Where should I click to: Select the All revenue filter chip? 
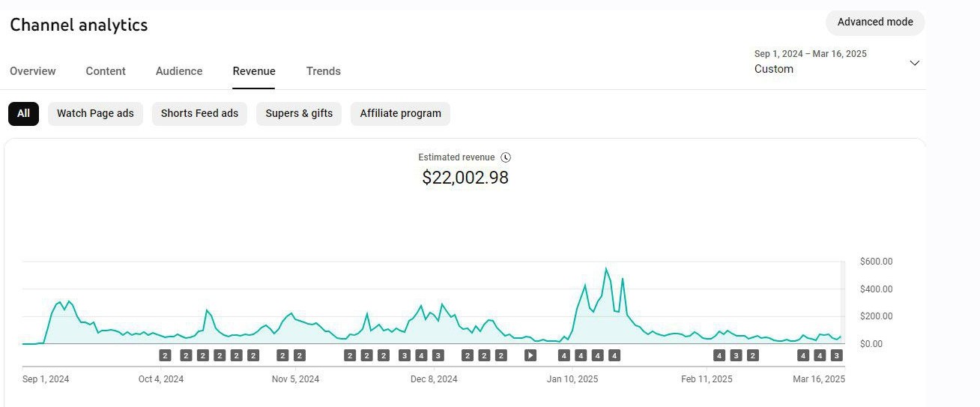click(23, 114)
